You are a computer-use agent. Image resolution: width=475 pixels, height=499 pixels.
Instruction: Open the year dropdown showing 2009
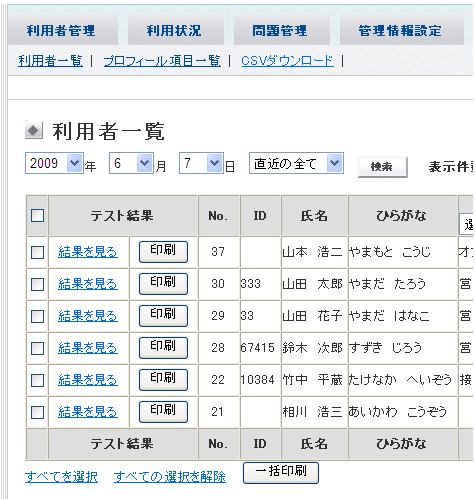point(54,163)
